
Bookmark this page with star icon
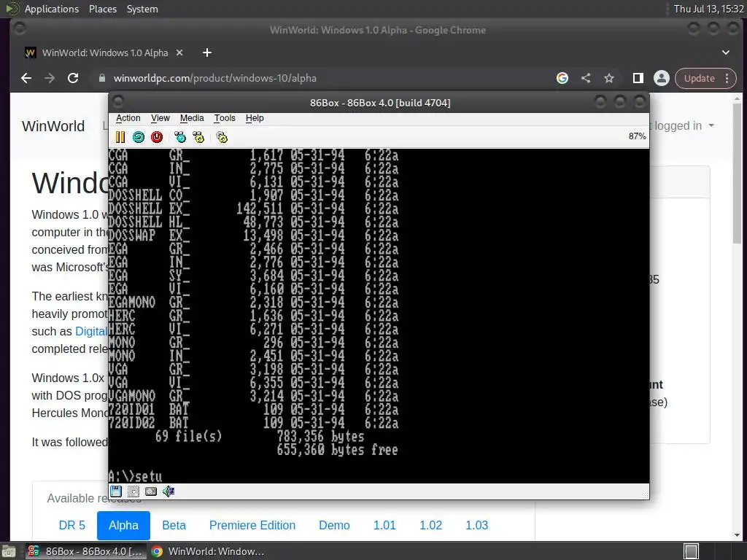[609, 78]
